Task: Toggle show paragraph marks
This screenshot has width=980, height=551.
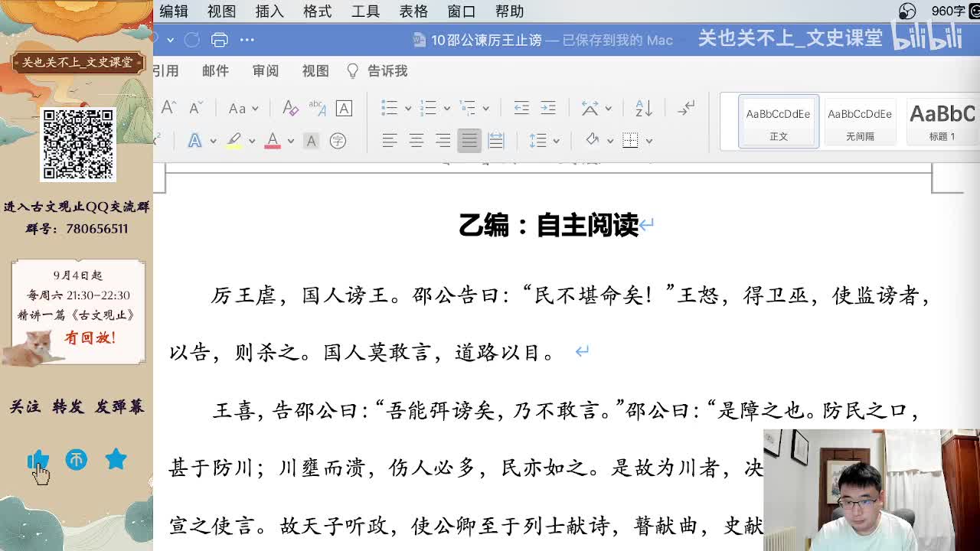Action: click(686, 108)
